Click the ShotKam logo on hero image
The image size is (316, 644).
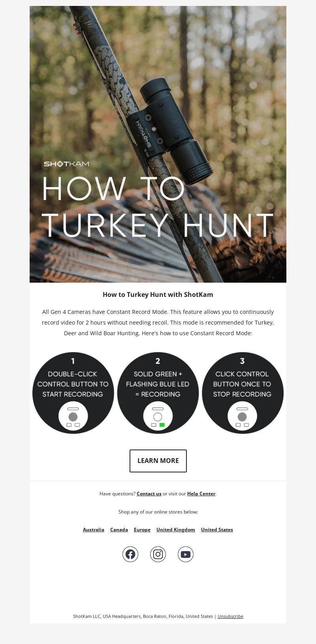pyautogui.click(x=66, y=164)
